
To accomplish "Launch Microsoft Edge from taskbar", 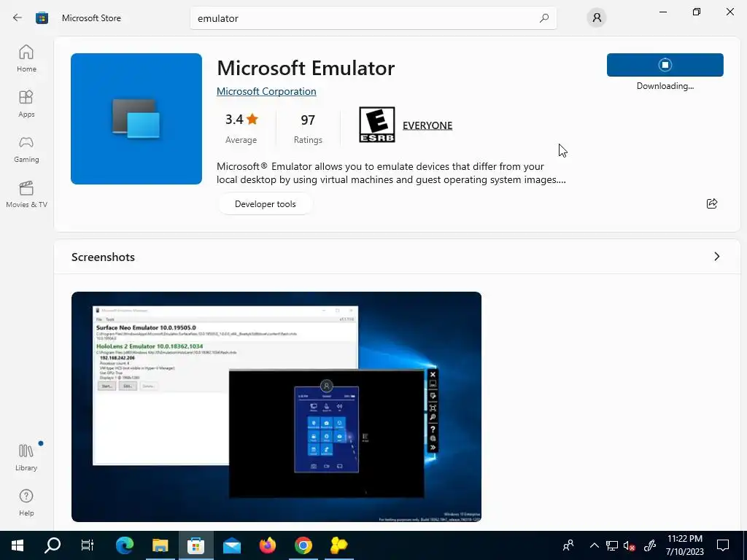I will pyautogui.click(x=124, y=545).
